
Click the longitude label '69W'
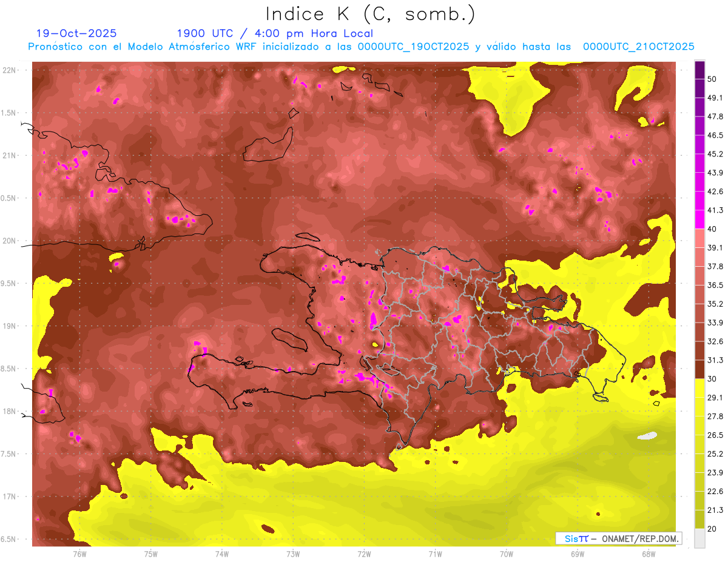[x=578, y=554]
